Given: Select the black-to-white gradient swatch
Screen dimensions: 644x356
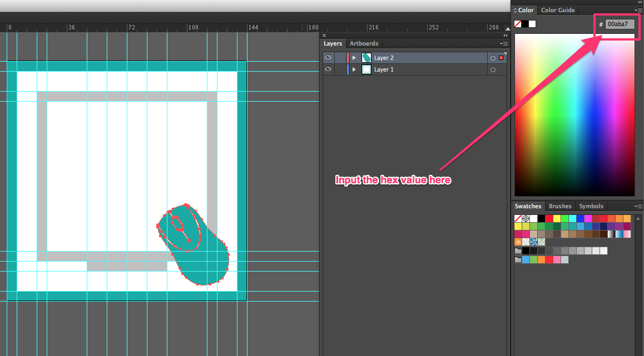Looking at the screenshot, I should coord(612,234).
